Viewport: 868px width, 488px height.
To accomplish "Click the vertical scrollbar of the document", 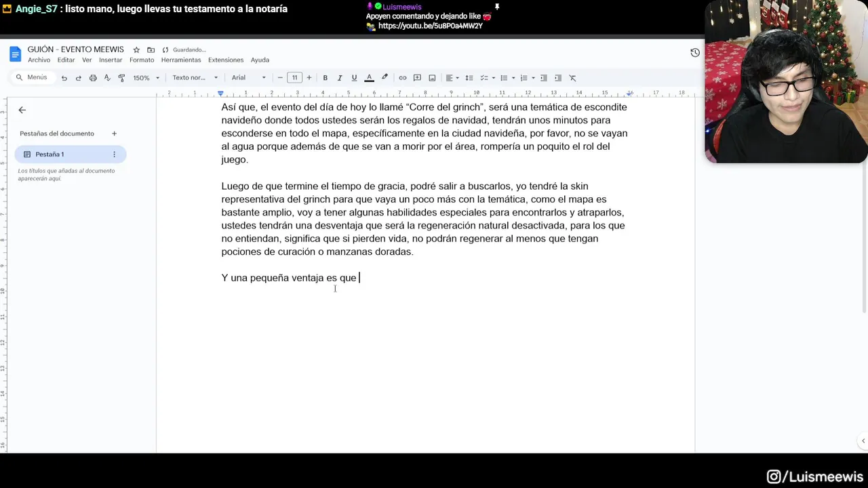I will pyautogui.click(x=864, y=205).
